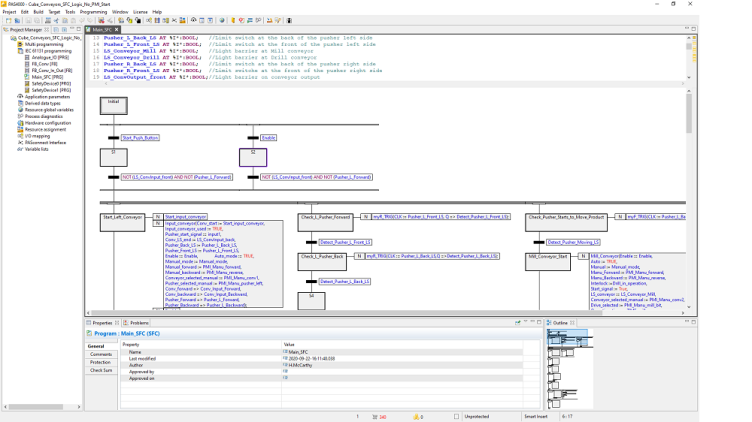
Task: Open the Main_SFC [PRG] tree item
Action: (x=45, y=76)
